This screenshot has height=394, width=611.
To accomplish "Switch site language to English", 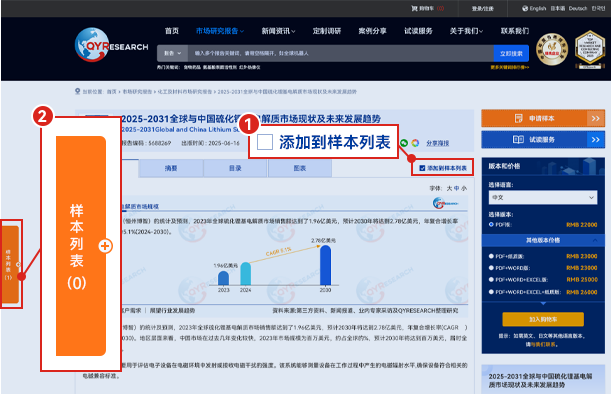I will click(x=538, y=8).
